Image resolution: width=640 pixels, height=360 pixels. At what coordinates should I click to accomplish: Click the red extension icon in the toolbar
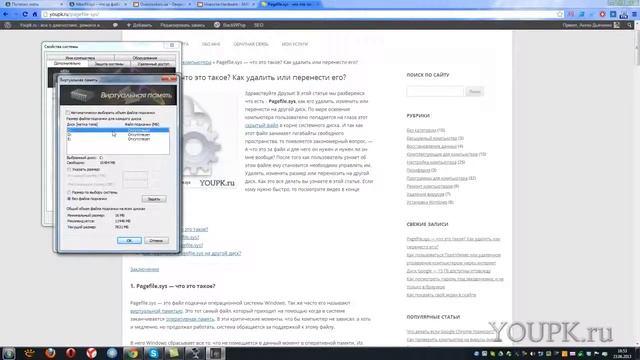[602, 14]
